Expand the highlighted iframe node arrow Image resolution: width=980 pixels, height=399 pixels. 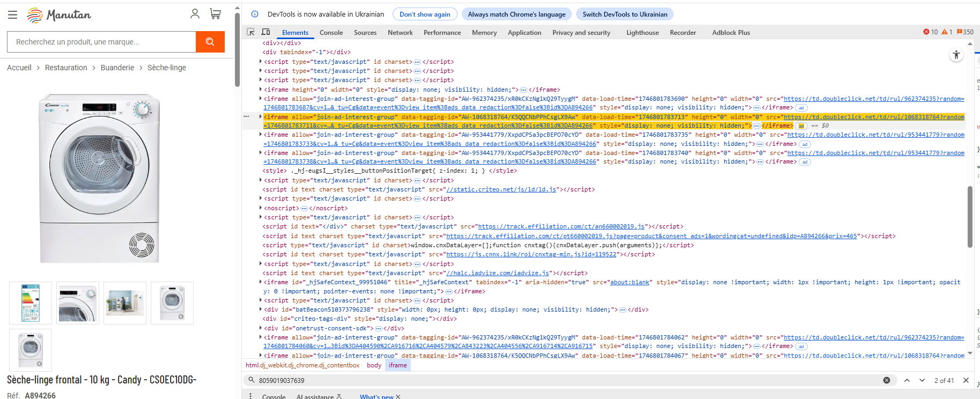(261, 117)
